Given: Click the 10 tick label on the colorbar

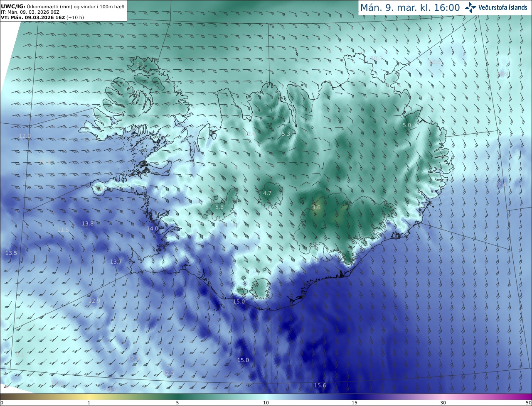Looking at the screenshot, I should [x=266, y=403].
